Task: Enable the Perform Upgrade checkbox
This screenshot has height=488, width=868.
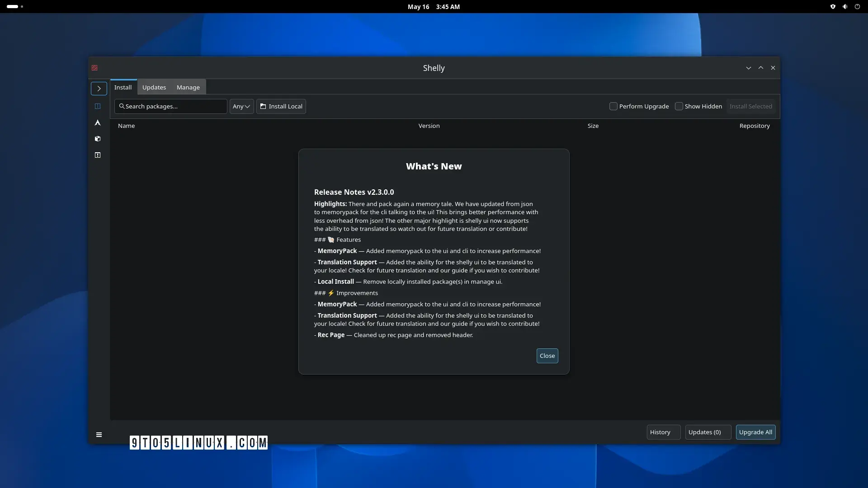Action: (613, 106)
